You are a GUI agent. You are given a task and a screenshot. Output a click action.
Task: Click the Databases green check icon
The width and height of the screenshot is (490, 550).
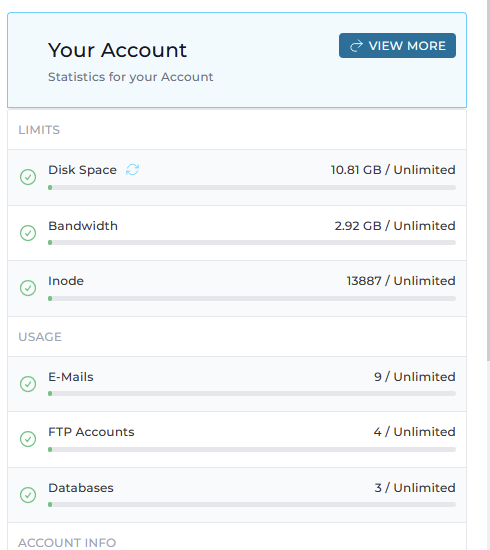coord(28,495)
